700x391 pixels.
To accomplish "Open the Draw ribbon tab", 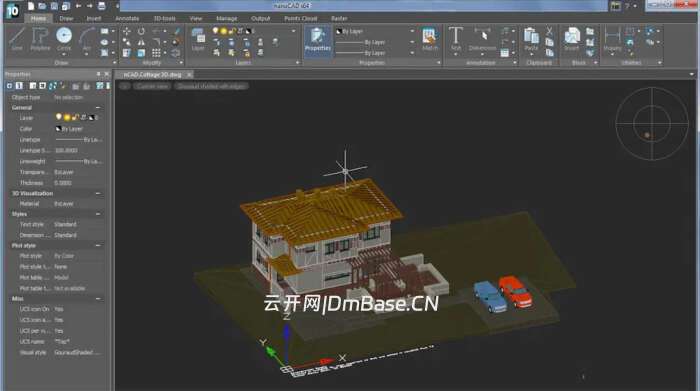I will (66, 18).
